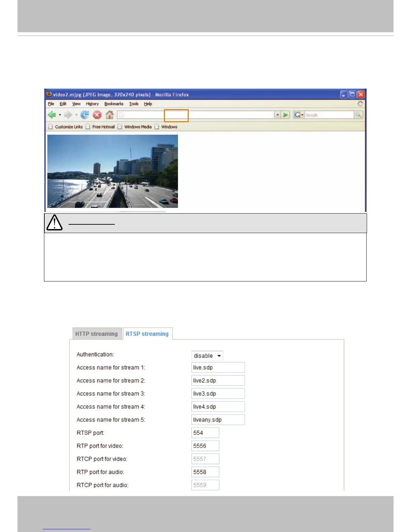This screenshot has width=411, height=532.
Task: Click the stream 1 access name field live.sdp
Action: click(218, 367)
